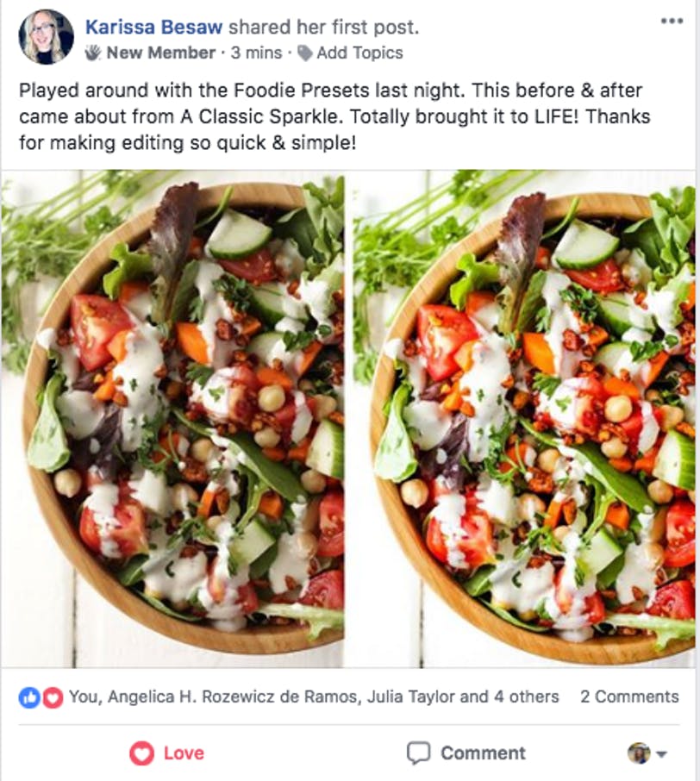View the list of people who reacted
The image size is (700, 781).
pos(314,697)
